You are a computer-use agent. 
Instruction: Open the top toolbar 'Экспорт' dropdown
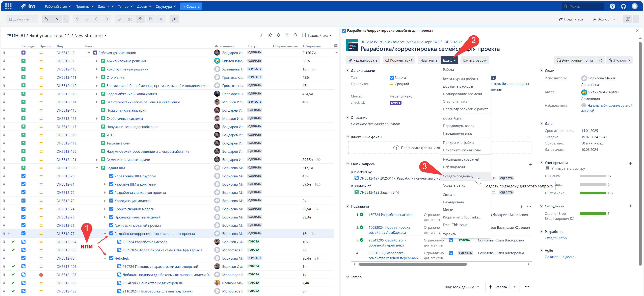click(604, 19)
